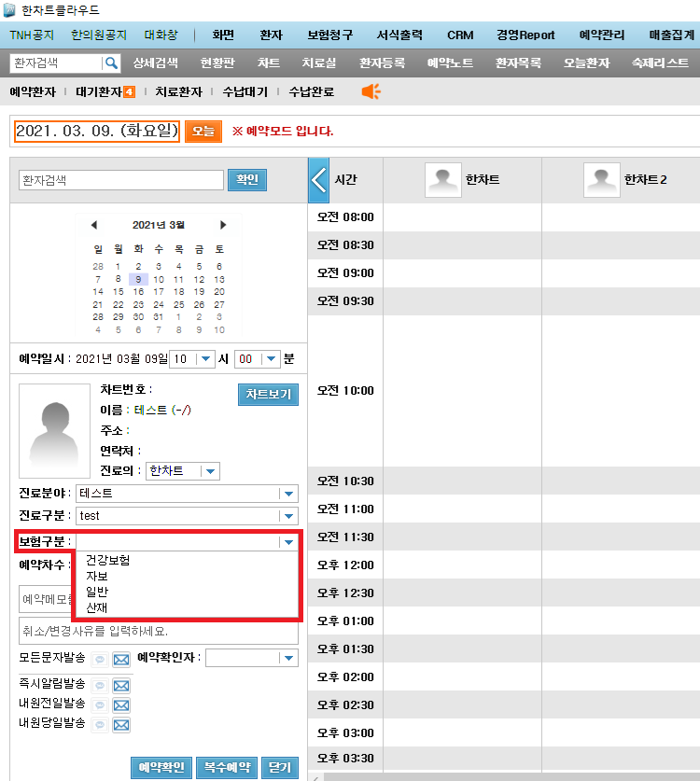Image resolution: width=700 pixels, height=781 pixels.
Task: Open the appointment hour dropdown
Action: pos(205,359)
